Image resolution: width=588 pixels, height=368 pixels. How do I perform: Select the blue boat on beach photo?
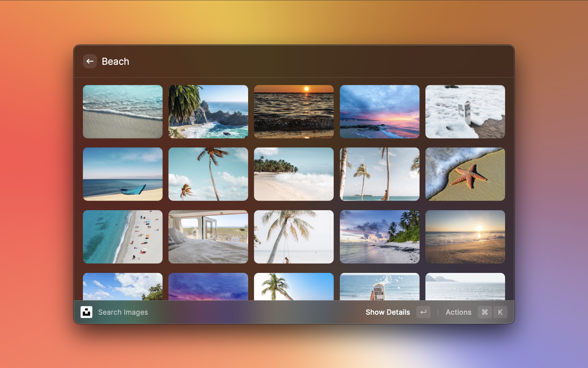[123, 174]
